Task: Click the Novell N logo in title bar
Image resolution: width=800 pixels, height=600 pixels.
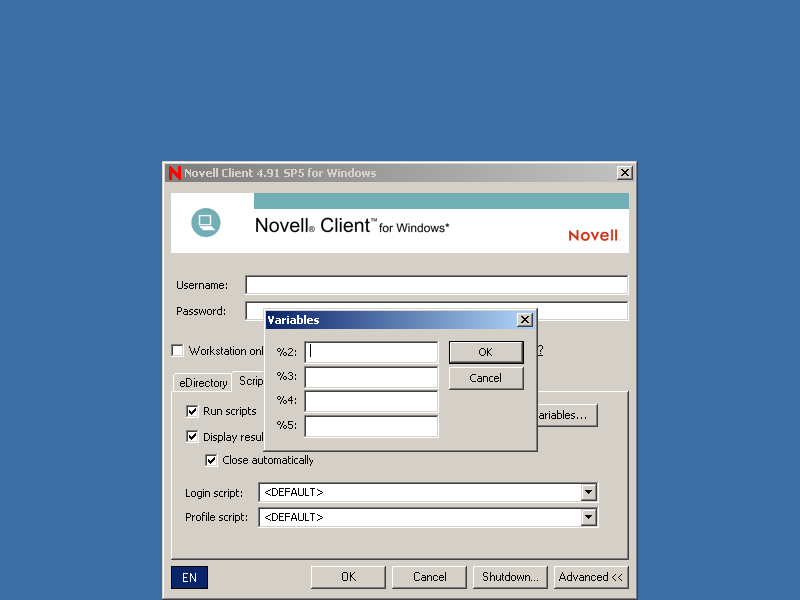Action: (x=174, y=173)
